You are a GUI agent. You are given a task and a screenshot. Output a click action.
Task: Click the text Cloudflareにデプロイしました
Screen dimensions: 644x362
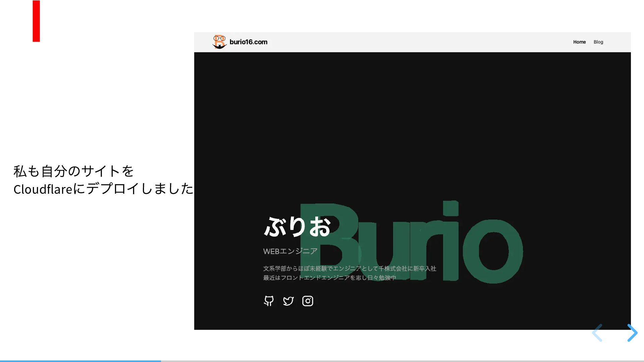tap(103, 189)
